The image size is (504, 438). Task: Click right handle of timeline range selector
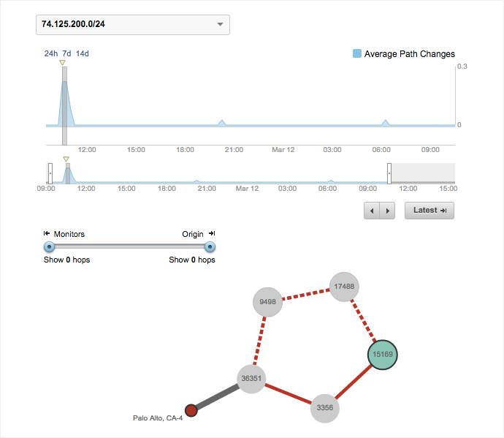click(389, 173)
